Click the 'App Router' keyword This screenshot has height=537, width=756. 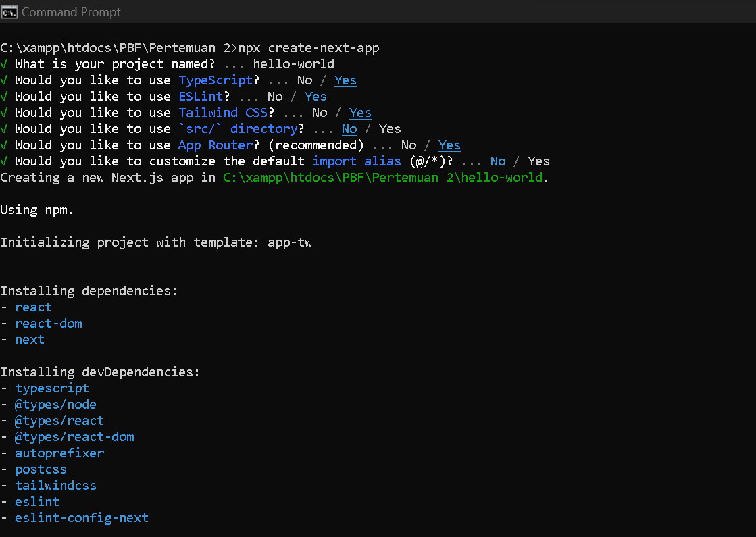pyautogui.click(x=216, y=145)
